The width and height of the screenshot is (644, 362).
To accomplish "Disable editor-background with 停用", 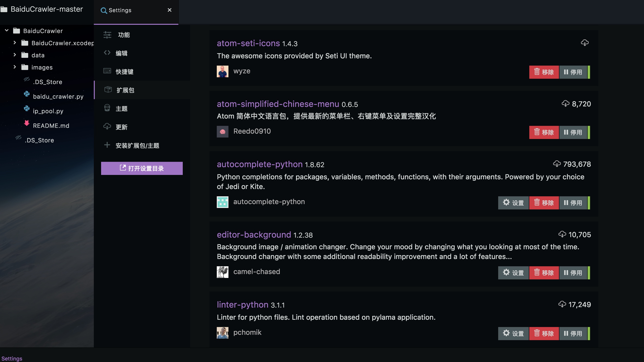I will tap(573, 273).
